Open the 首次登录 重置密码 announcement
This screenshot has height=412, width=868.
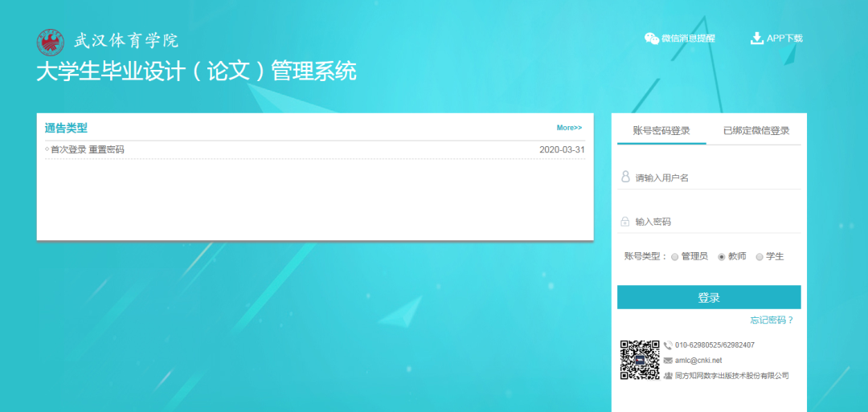(88, 150)
